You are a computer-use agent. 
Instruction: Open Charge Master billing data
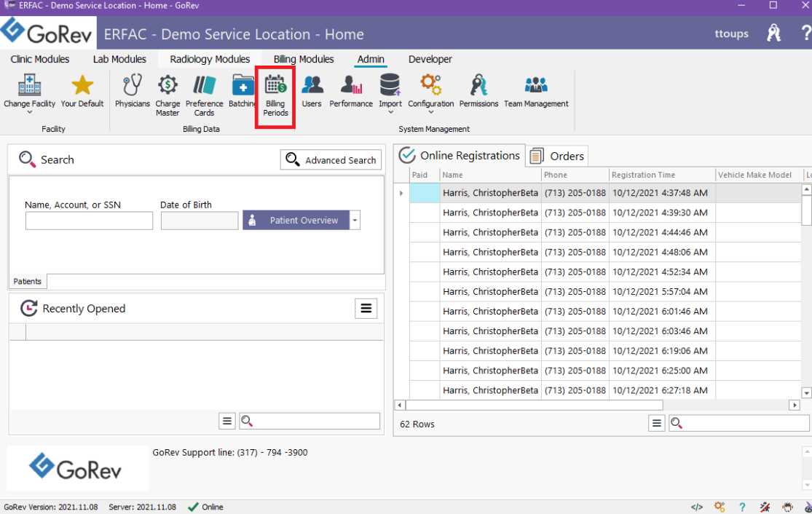pyautogui.click(x=167, y=95)
